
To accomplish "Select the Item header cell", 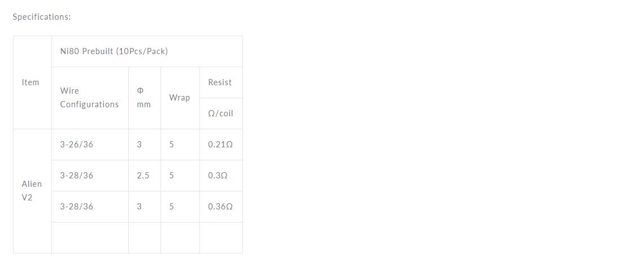I will (31, 82).
